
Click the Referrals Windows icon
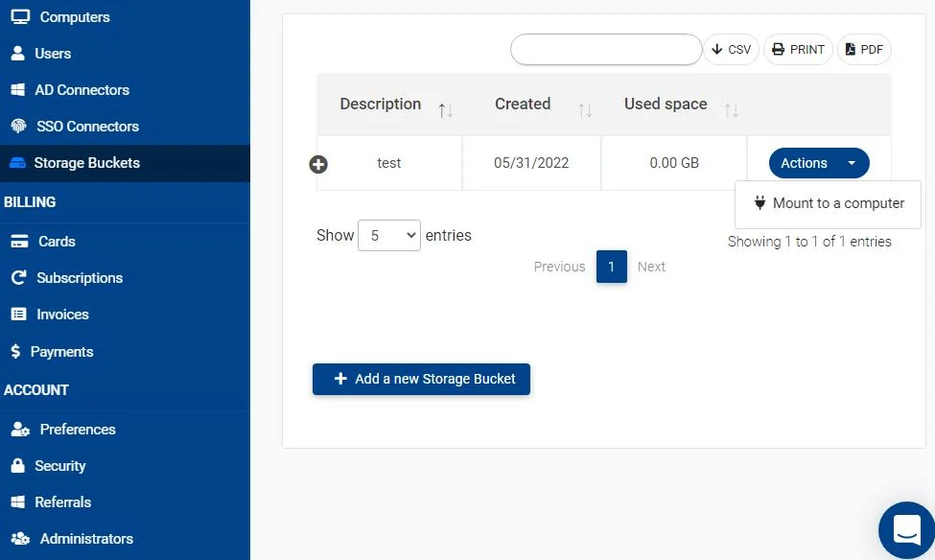pos(18,502)
